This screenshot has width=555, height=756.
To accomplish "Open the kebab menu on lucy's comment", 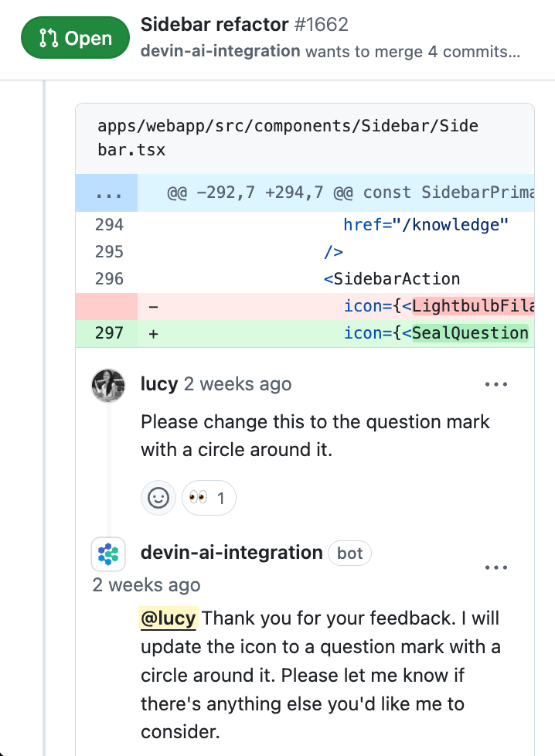I will [x=495, y=383].
